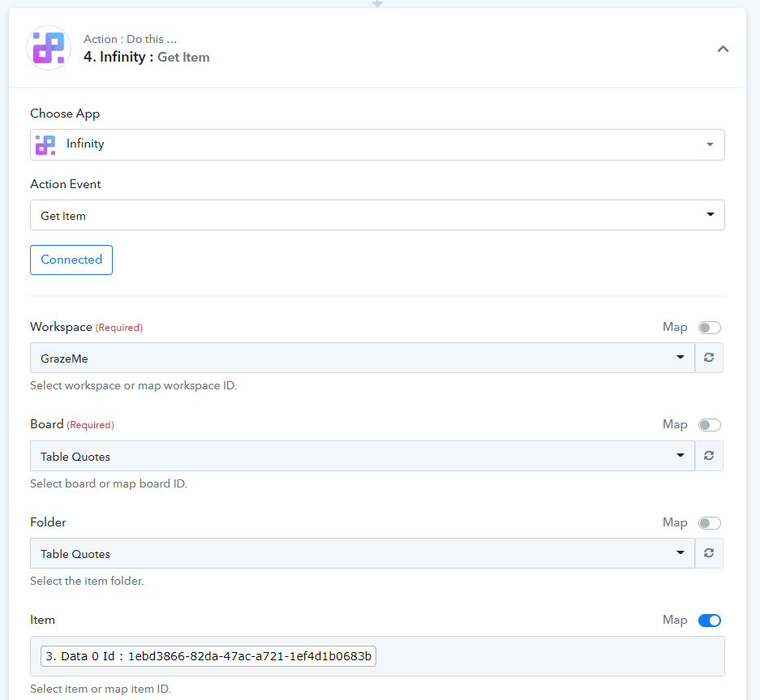This screenshot has height=700, width=760.
Task: Click the 'Select the item folder.' hint
Action: click(x=87, y=582)
